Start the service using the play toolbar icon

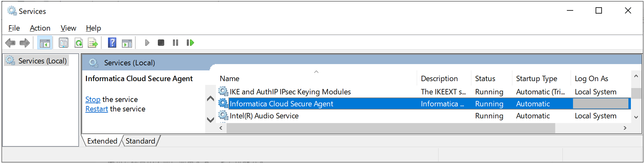[147, 42]
